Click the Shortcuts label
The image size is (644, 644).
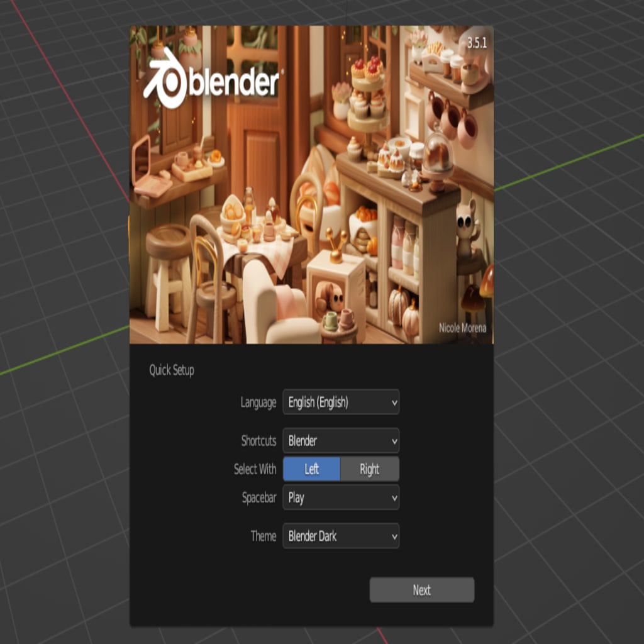258,441
